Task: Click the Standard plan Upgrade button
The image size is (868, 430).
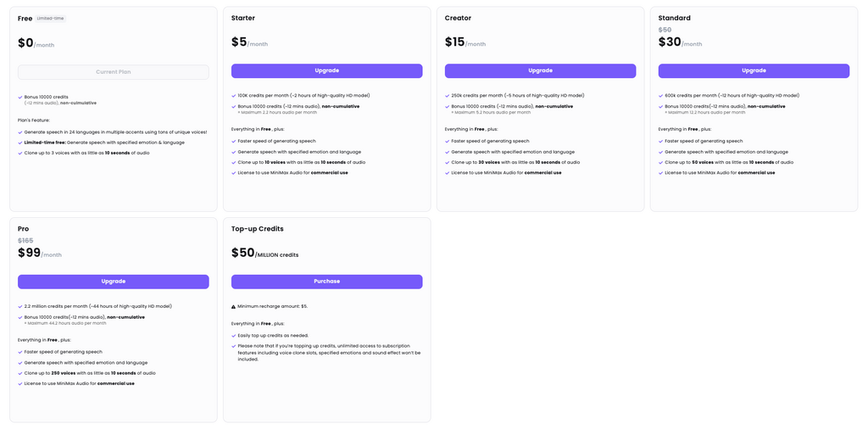Action: click(x=754, y=71)
